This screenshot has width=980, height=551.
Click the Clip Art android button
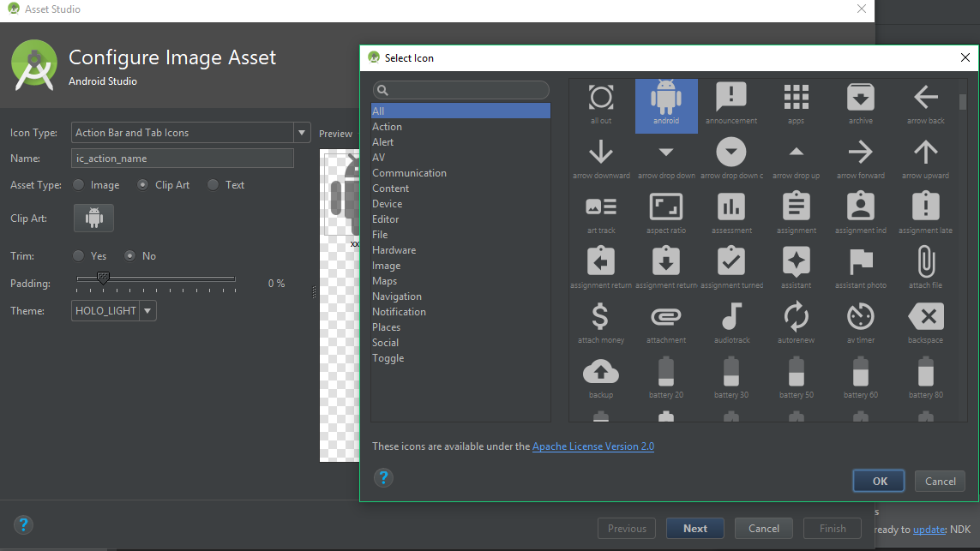click(93, 218)
